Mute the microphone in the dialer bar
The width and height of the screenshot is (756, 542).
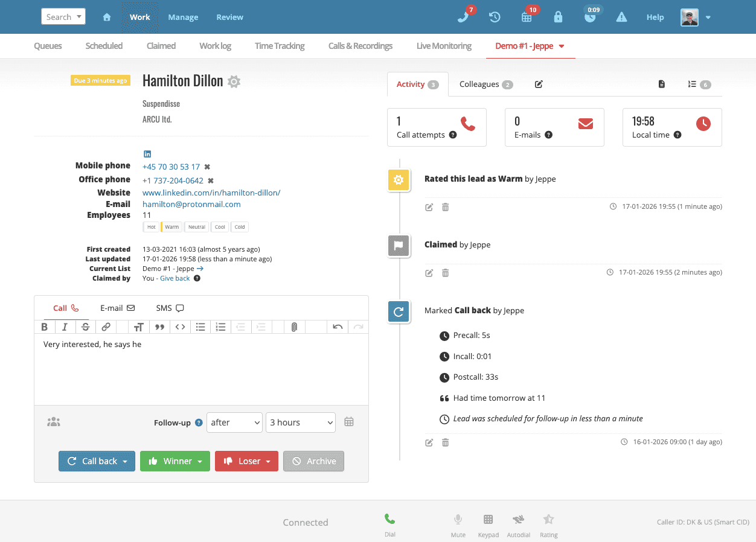click(x=458, y=520)
